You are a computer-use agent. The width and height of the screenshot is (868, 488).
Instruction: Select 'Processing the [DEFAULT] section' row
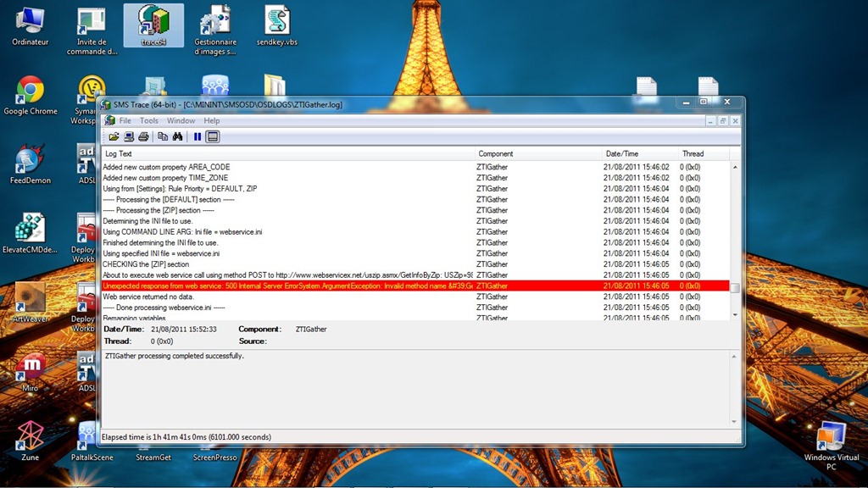click(415, 199)
